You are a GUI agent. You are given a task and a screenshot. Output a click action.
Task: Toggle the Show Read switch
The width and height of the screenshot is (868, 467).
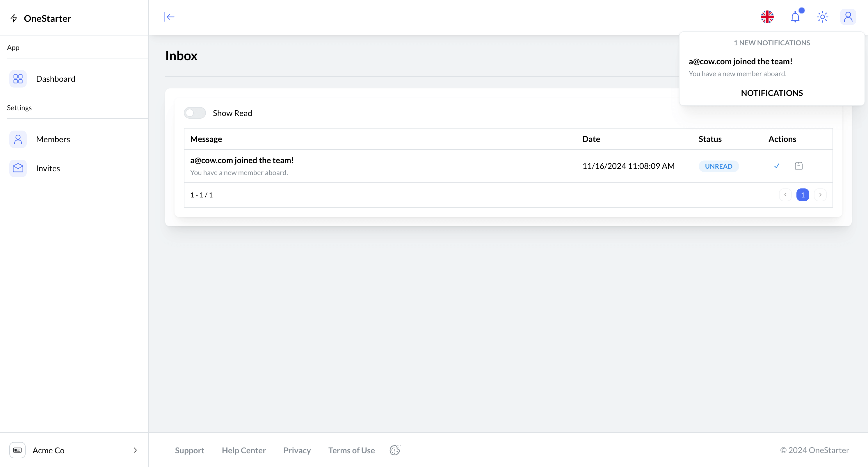195,113
